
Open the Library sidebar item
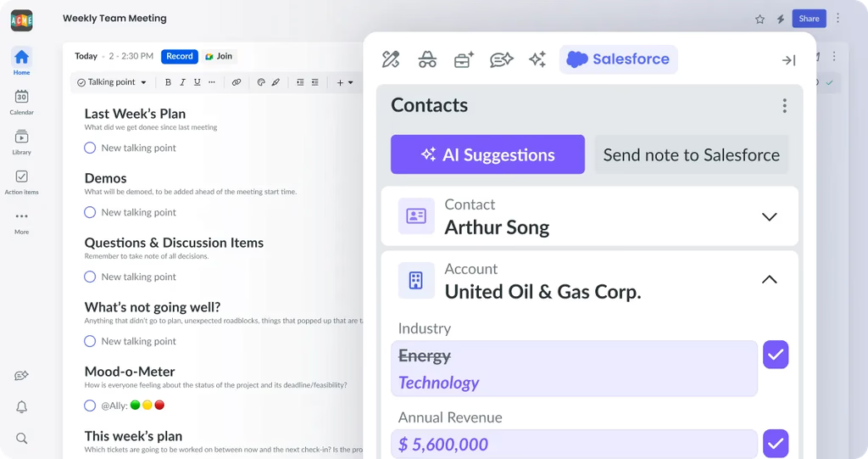click(x=21, y=142)
